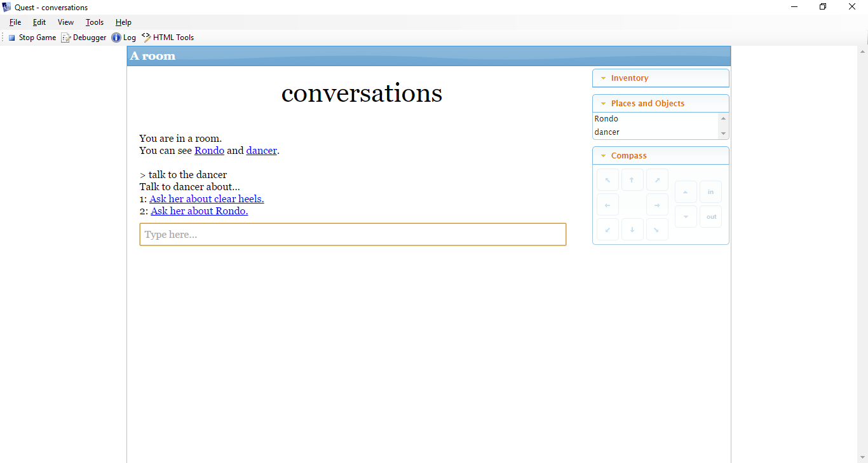This screenshot has height=463, width=868.
Task: Close the Quest window
Action: pos(853,7)
